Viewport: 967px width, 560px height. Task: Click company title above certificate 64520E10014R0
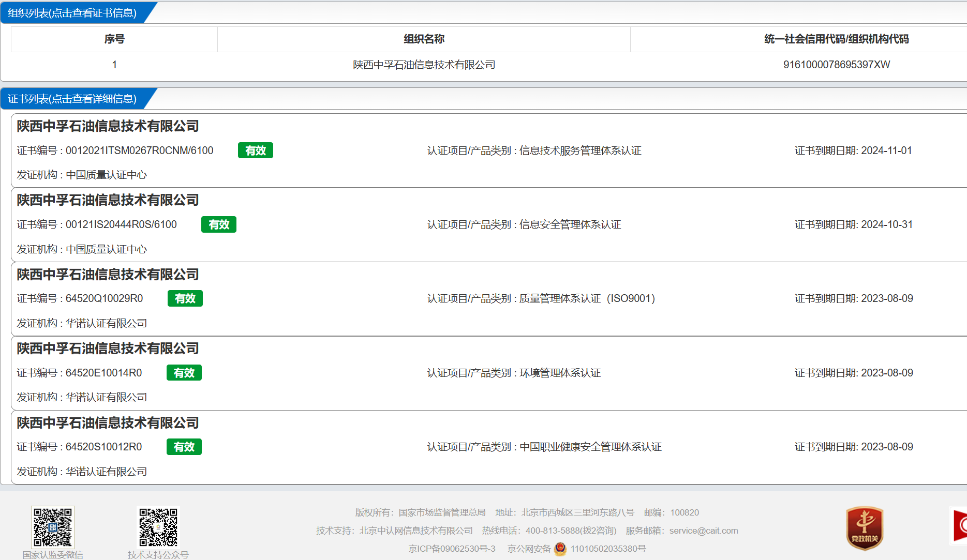tap(108, 349)
